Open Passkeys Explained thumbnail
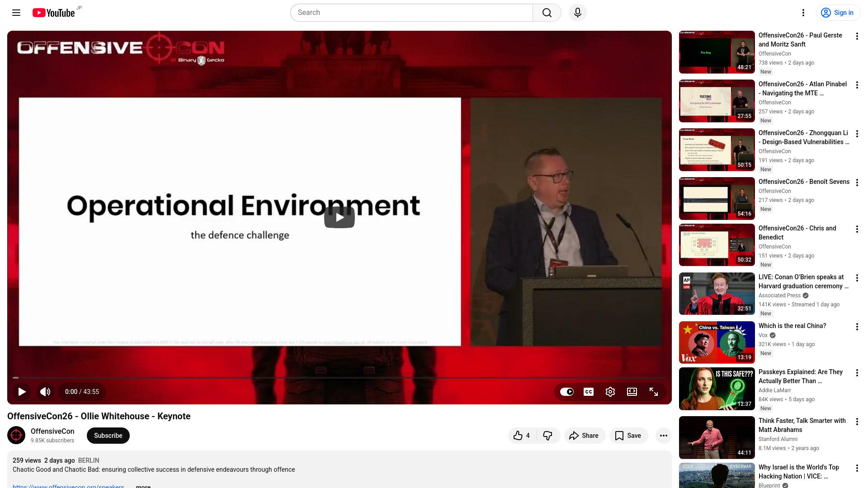 [x=717, y=389]
